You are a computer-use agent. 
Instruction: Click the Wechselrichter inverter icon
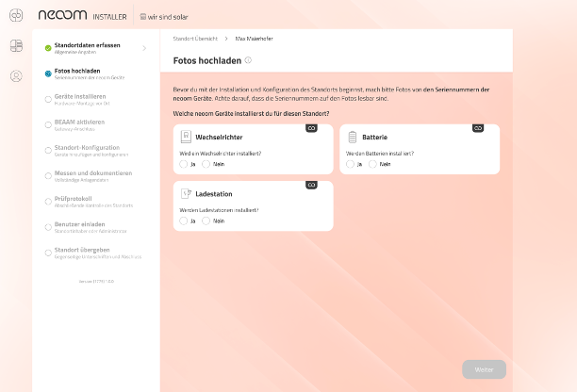coord(186,137)
